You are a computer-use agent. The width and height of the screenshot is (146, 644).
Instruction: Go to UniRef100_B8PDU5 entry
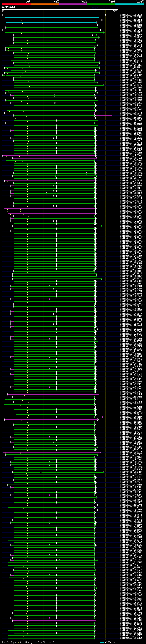pyautogui.click(x=131, y=339)
